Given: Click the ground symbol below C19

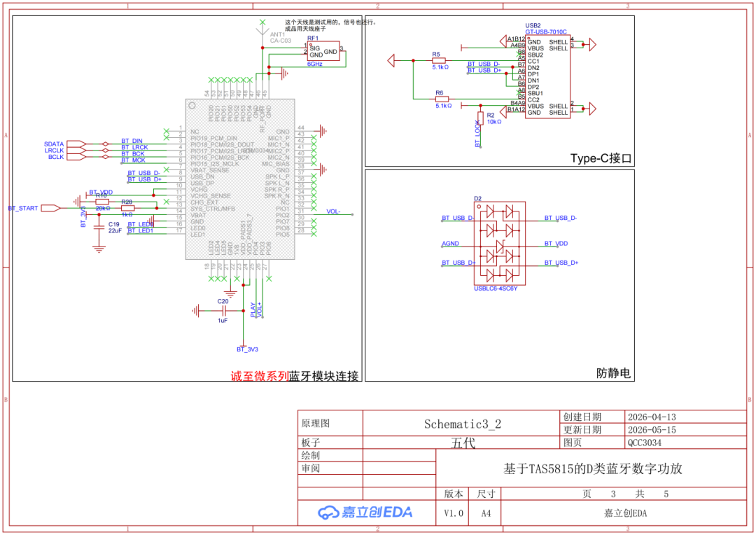Looking at the screenshot, I should 99,249.
